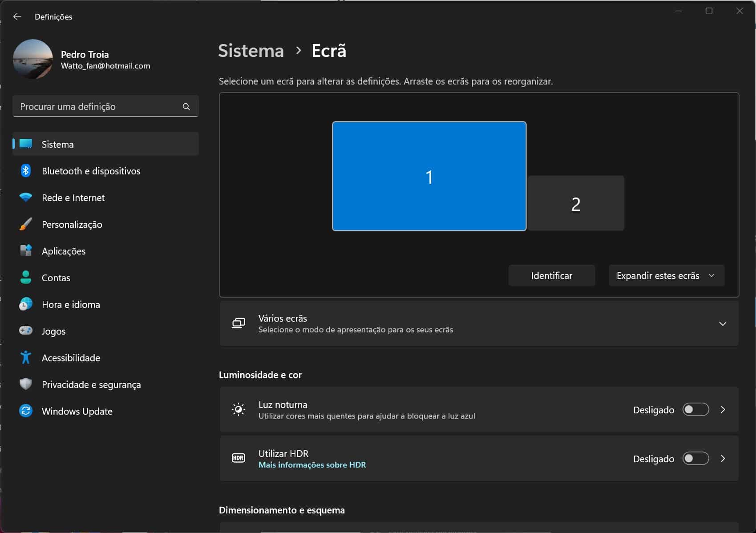The height and width of the screenshot is (533, 756).
Task: Expand the Vários ecrãs section
Action: 723,323
